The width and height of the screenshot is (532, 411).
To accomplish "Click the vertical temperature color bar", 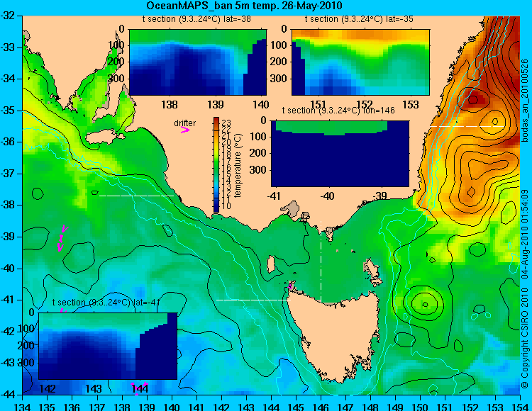I will pyautogui.click(x=216, y=164).
